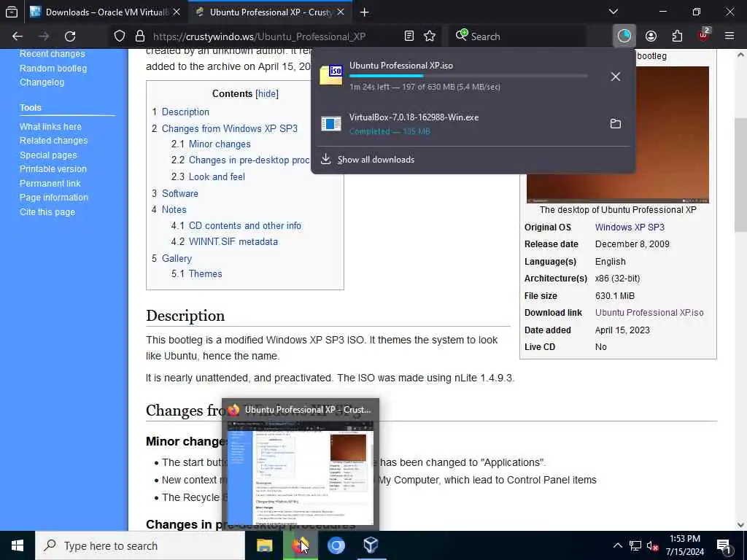Viewport: 747px width, 560px height.
Task: Go to 4.2 WINNT.SIF metadata
Action: tap(233, 242)
